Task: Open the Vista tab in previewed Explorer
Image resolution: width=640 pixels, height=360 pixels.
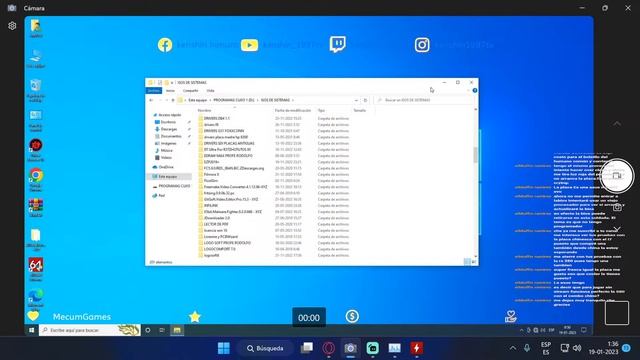Action: pos(210,91)
